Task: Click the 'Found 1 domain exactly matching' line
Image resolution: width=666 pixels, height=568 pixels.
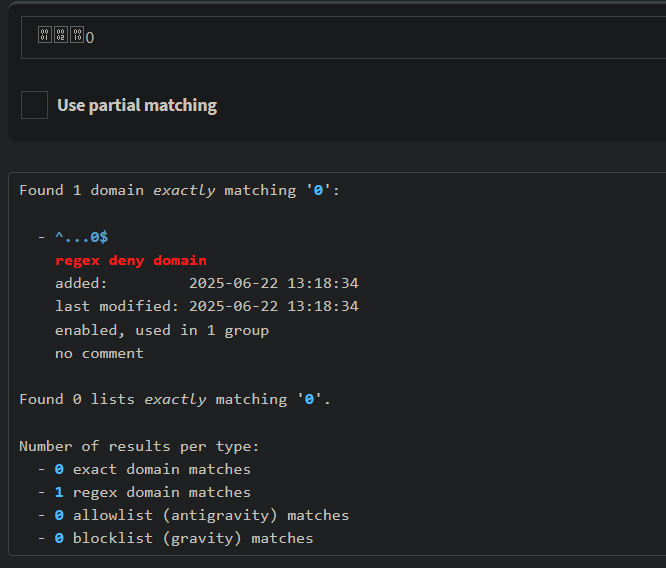Action: pyautogui.click(x=180, y=190)
